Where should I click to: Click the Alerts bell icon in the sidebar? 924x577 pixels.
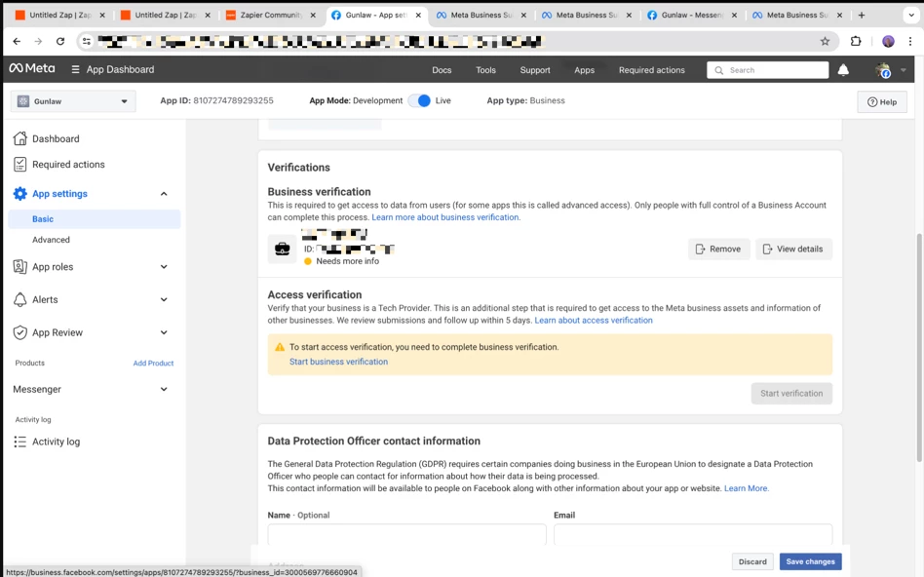[20, 299]
